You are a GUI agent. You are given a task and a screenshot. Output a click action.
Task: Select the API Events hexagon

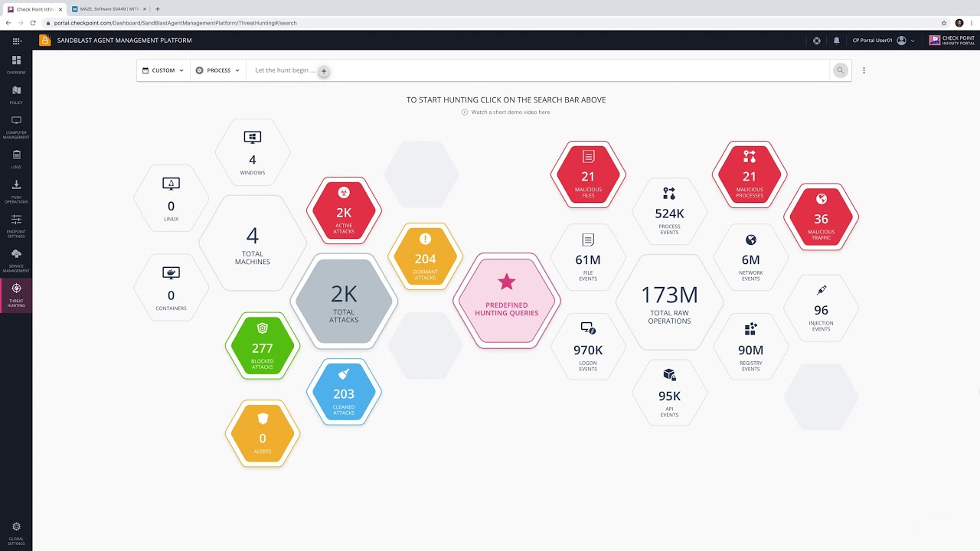click(x=669, y=393)
